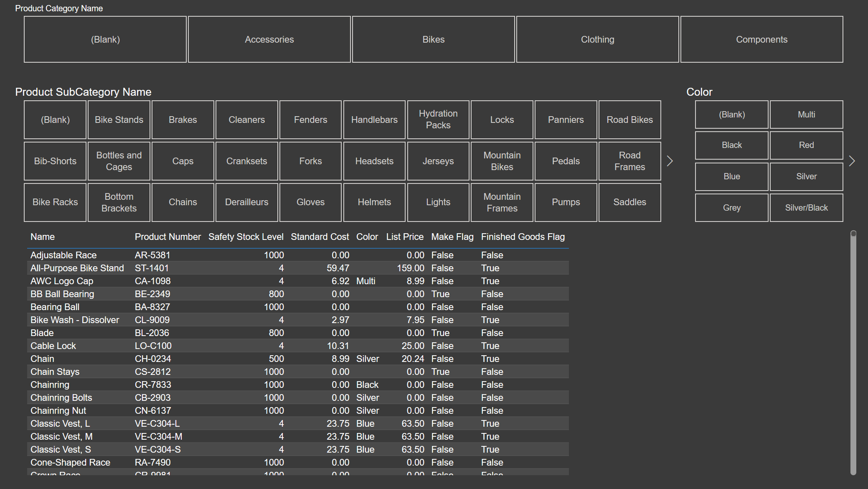Sort by List Price column header
Viewport: 868px width, 489px height.
coord(405,237)
